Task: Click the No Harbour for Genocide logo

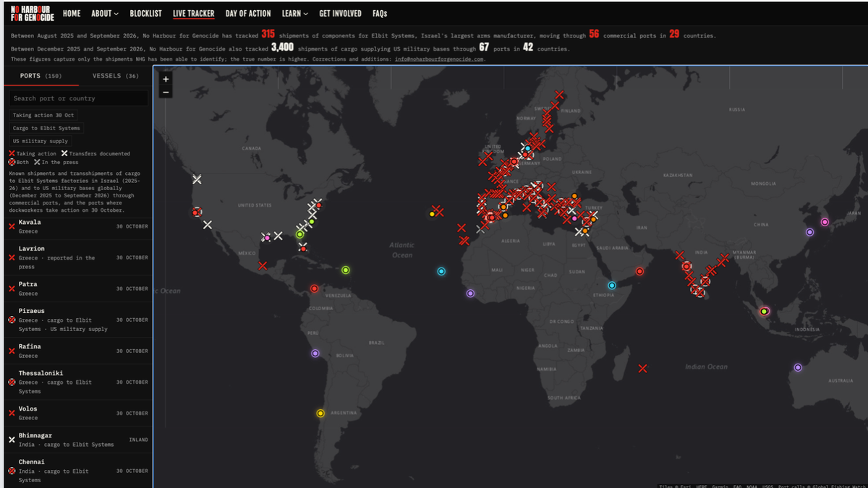Action: tap(31, 13)
